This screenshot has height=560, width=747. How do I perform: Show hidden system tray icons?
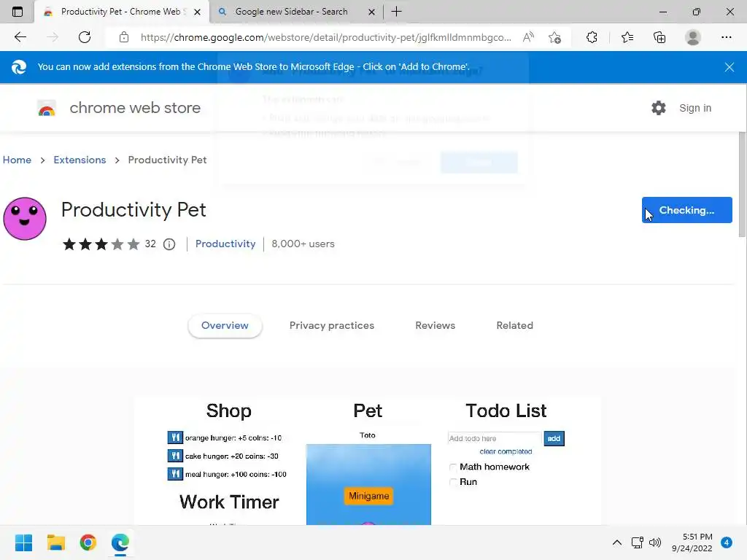tap(617, 542)
